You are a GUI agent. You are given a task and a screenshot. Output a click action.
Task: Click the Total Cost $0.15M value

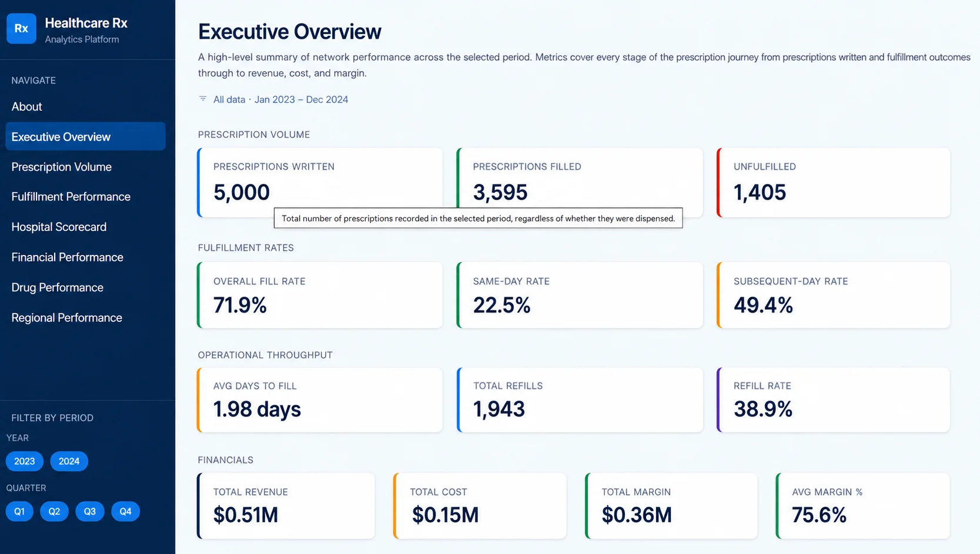[x=445, y=515]
